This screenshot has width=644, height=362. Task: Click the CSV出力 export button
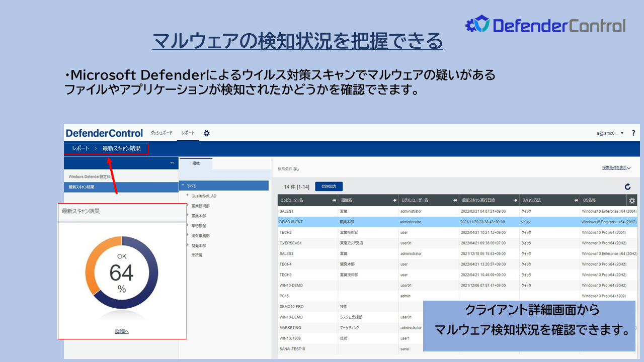pyautogui.click(x=329, y=186)
